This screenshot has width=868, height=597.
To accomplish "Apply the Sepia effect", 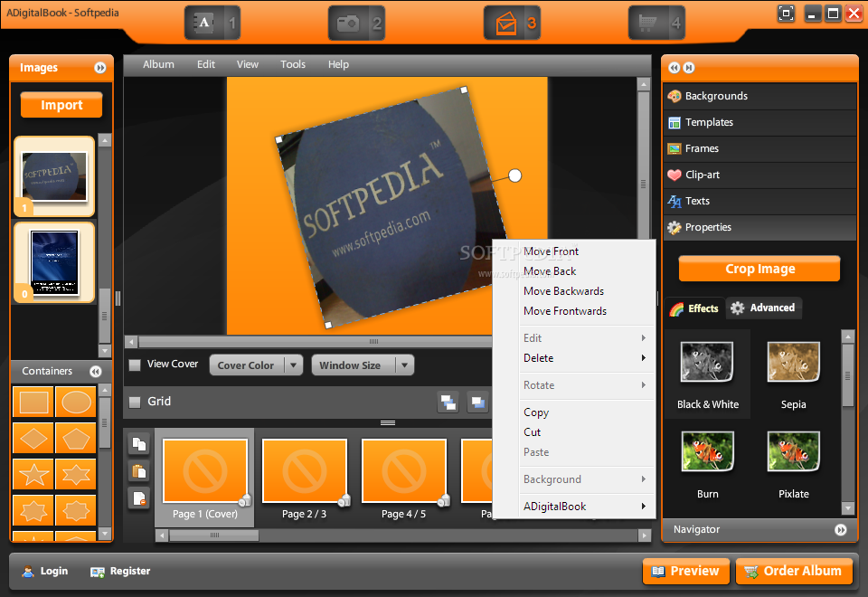I will pyautogui.click(x=793, y=374).
